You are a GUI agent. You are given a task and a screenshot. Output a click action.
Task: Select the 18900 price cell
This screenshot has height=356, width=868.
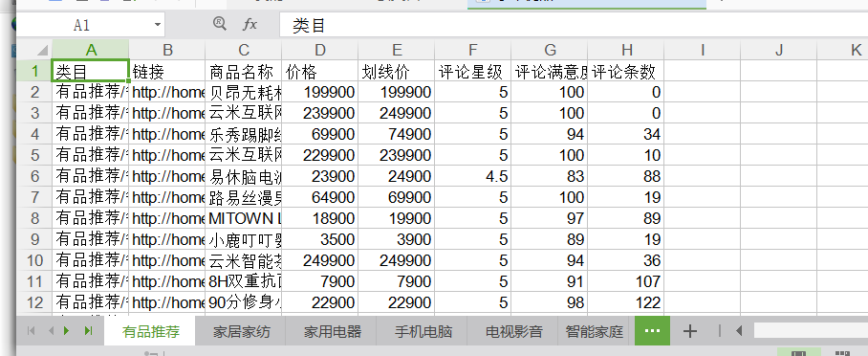pos(320,218)
